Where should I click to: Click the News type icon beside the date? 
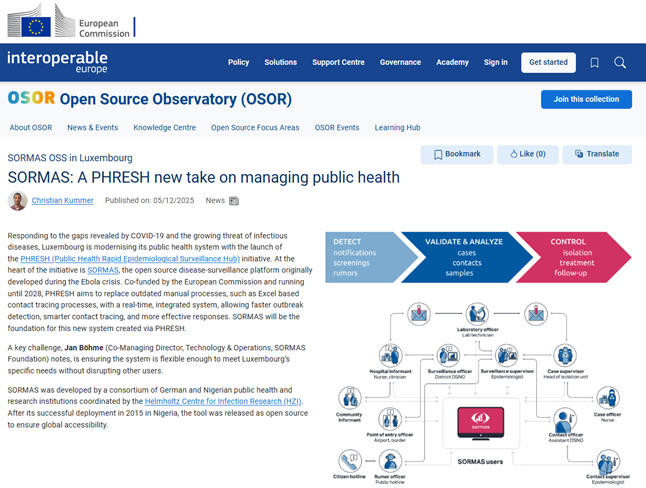[234, 201]
